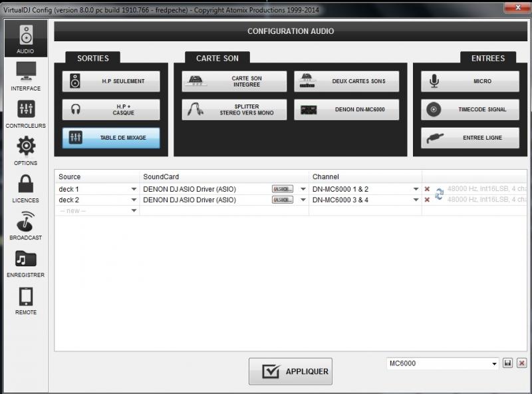
Task: Delete the deck 1 audio routing row
Action: pos(427,189)
